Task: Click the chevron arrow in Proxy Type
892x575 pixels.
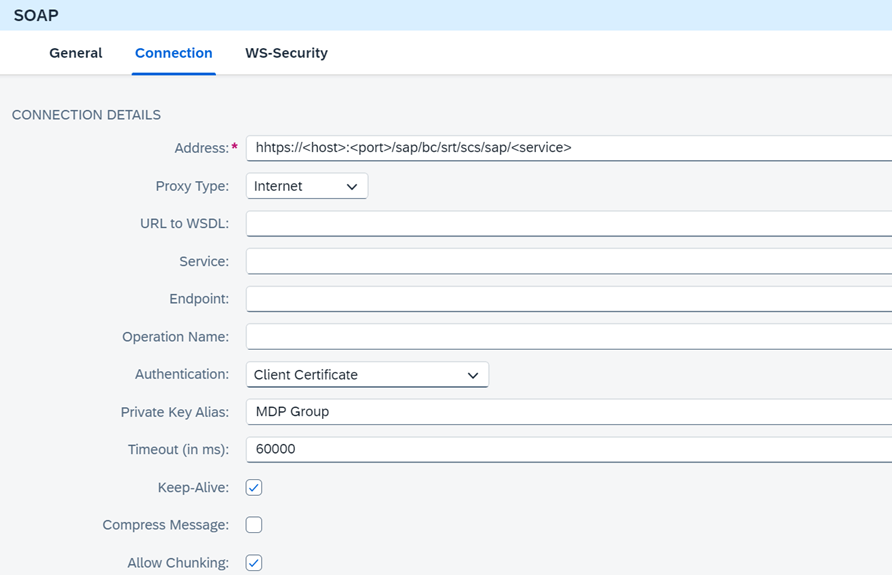Action: (352, 187)
